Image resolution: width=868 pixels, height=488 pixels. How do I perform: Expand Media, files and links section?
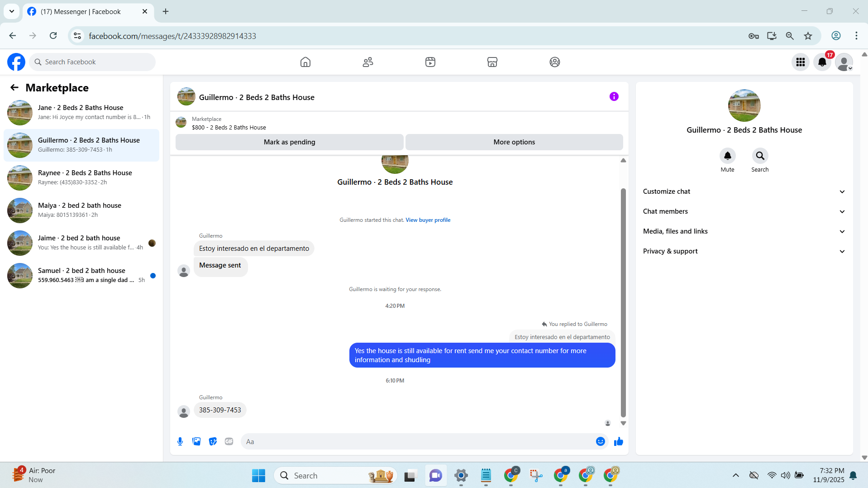coord(744,231)
